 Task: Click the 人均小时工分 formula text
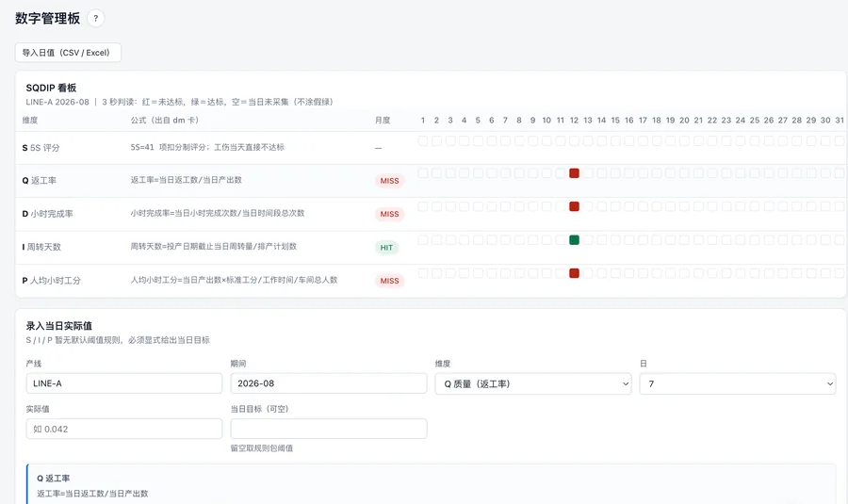click(234, 280)
